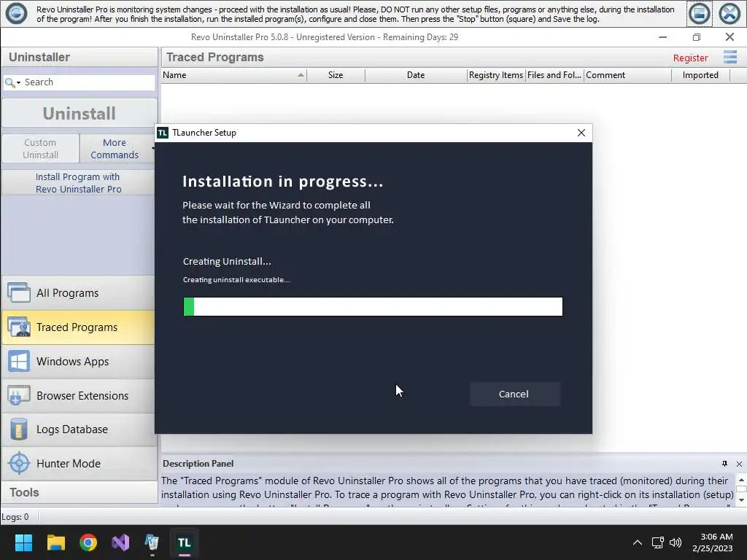This screenshot has width=747, height=560.
Task: Sort by the Name column header
Action: pyautogui.click(x=233, y=75)
